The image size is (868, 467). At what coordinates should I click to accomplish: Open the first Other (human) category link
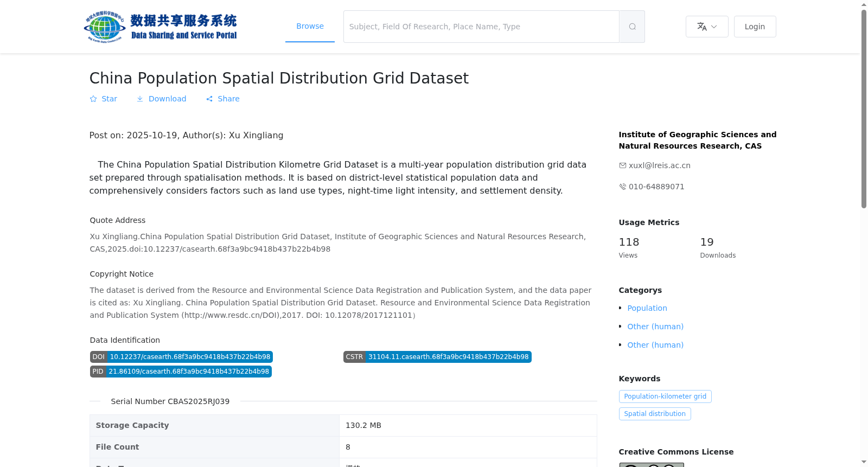point(655,327)
